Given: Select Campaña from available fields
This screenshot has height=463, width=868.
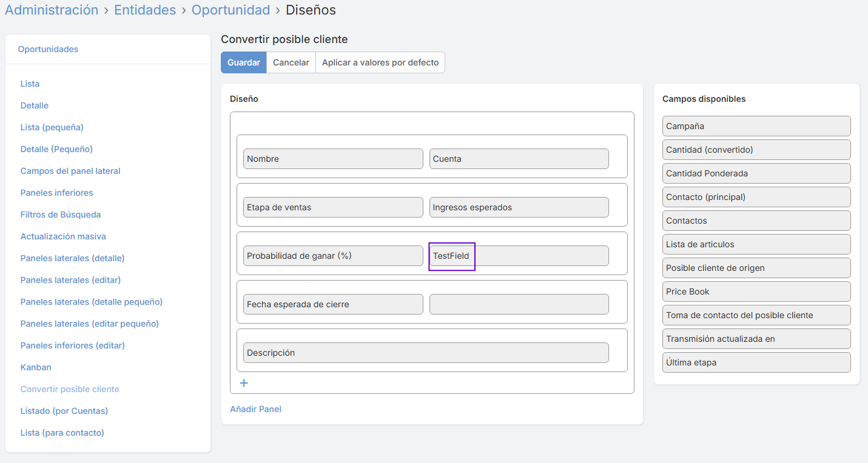Looking at the screenshot, I should (756, 126).
